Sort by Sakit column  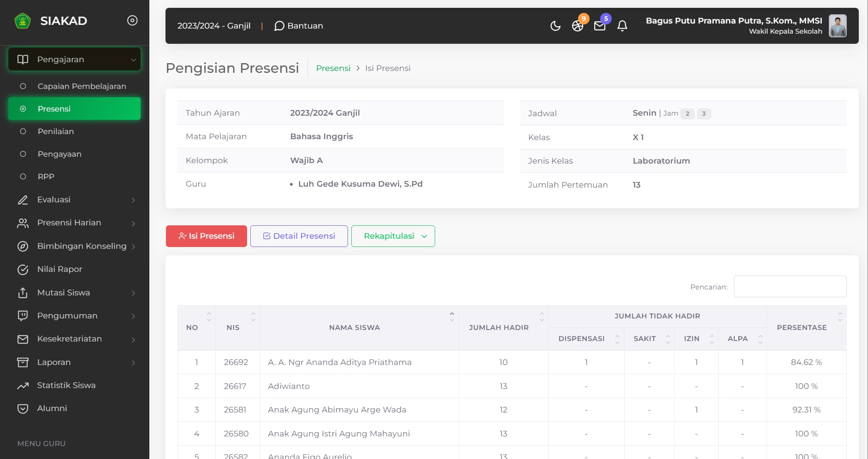click(x=650, y=339)
